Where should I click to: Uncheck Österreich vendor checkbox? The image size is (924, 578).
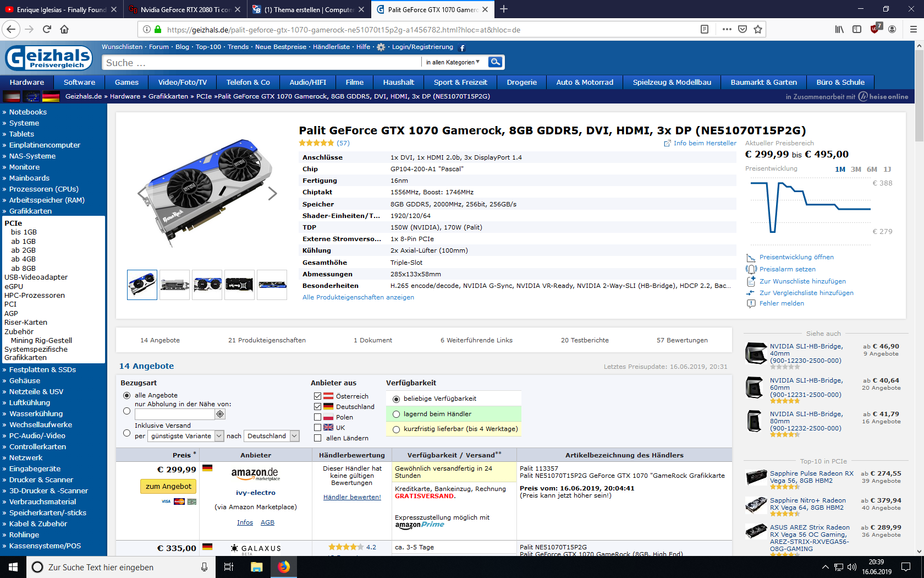tap(317, 396)
